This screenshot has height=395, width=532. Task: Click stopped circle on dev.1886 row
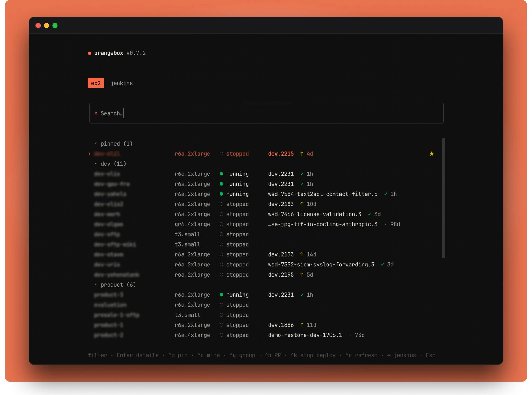(x=221, y=325)
